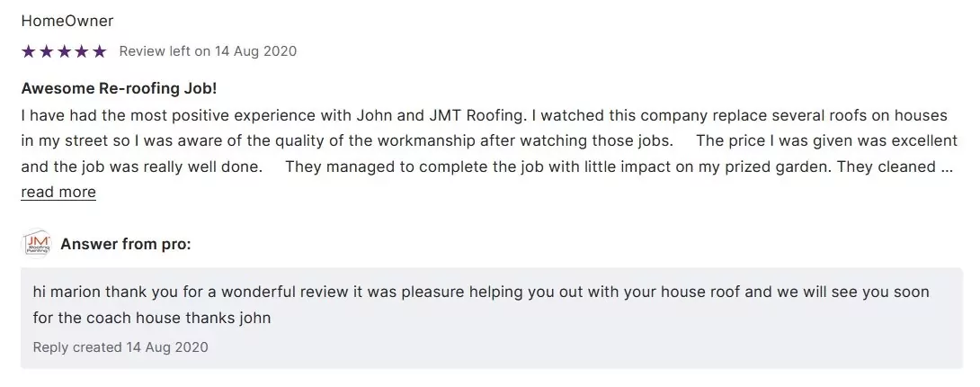The image size is (980, 387).
Task: Click the fifth purple rating star
Action: (99, 51)
